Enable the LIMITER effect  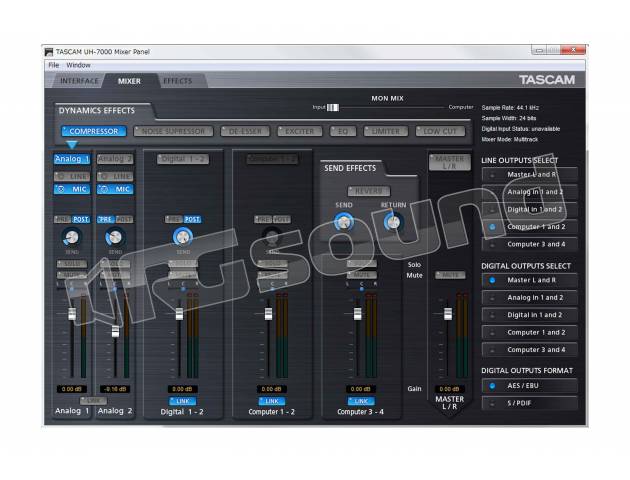[x=386, y=131]
